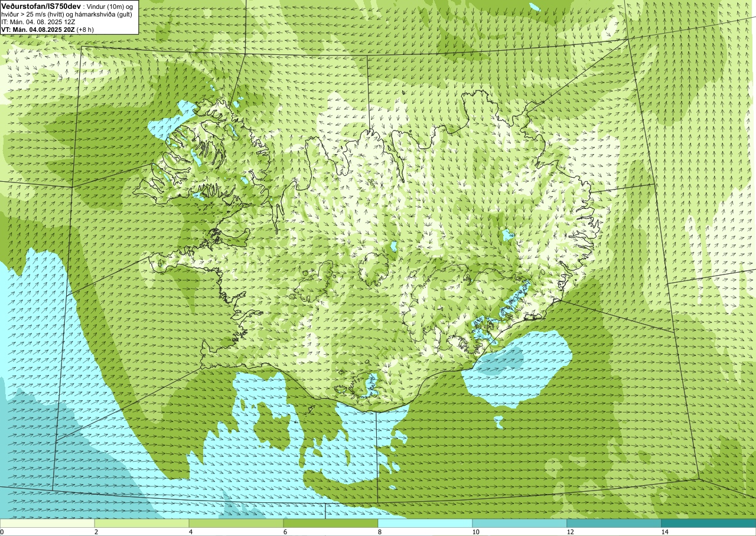The height and width of the screenshot is (536, 756).
Task: Click the 4–6 m/s green legend swatch
Action: point(236,523)
